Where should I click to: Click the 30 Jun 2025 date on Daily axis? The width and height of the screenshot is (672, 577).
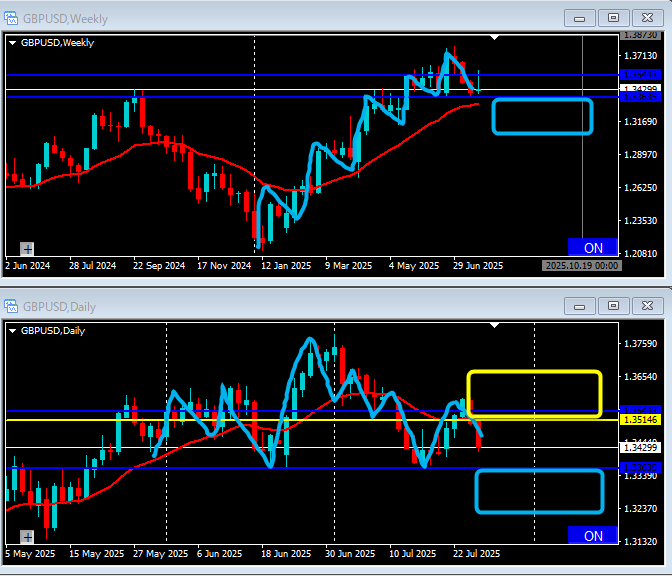(350, 554)
